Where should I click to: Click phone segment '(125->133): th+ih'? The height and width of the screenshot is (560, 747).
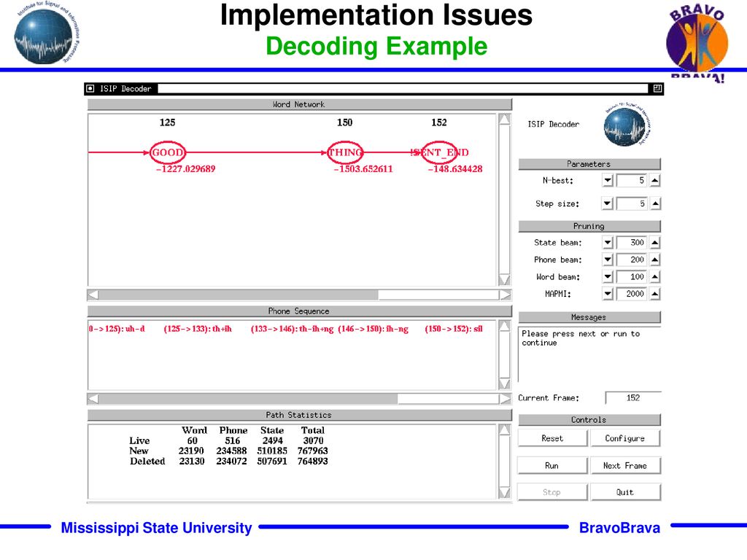(x=198, y=329)
